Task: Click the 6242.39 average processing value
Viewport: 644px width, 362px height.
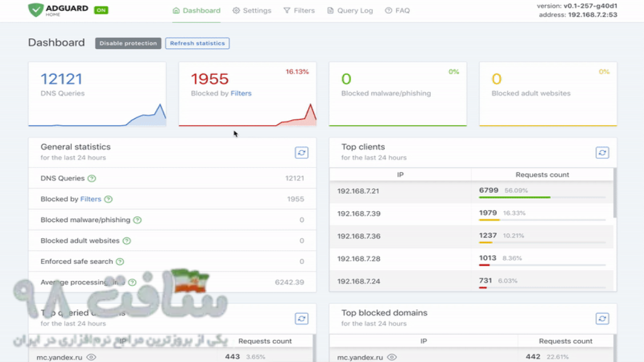Action: tap(289, 282)
